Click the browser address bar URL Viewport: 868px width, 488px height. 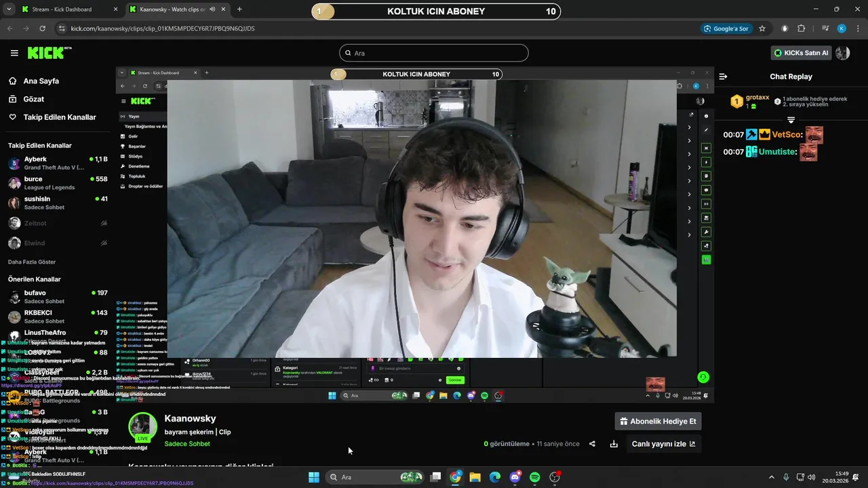(x=163, y=28)
